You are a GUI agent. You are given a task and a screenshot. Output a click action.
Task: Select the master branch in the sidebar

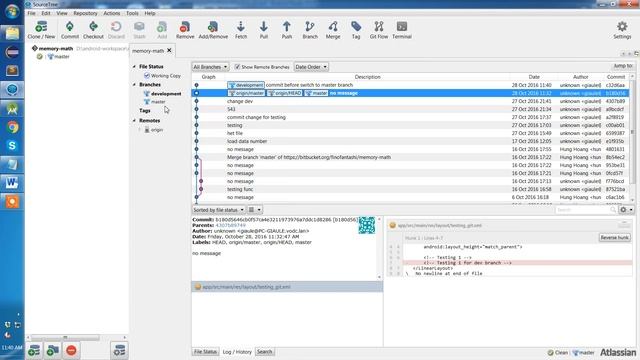(158, 102)
